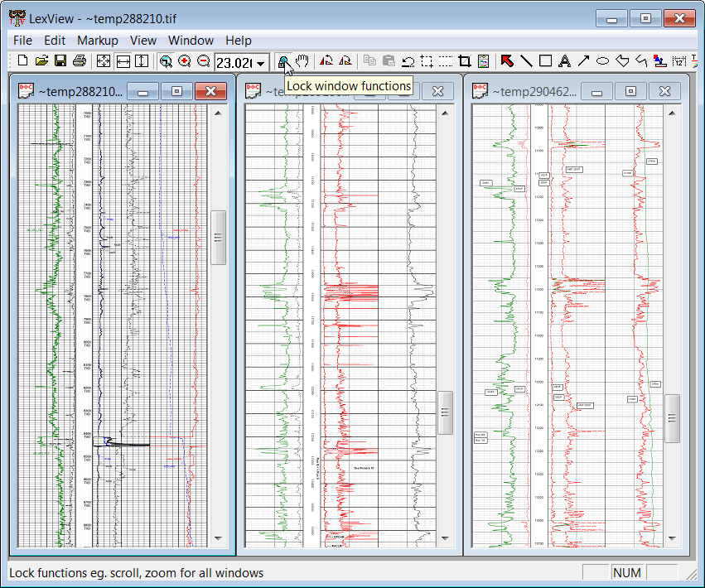Image resolution: width=705 pixels, height=588 pixels.
Task: Close the ~temp290462 child window
Action: [x=664, y=91]
